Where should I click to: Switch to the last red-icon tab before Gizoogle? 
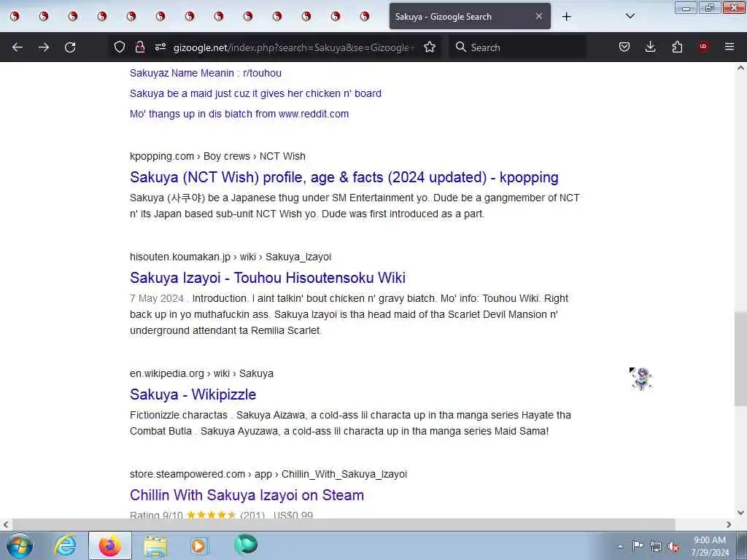(365, 16)
